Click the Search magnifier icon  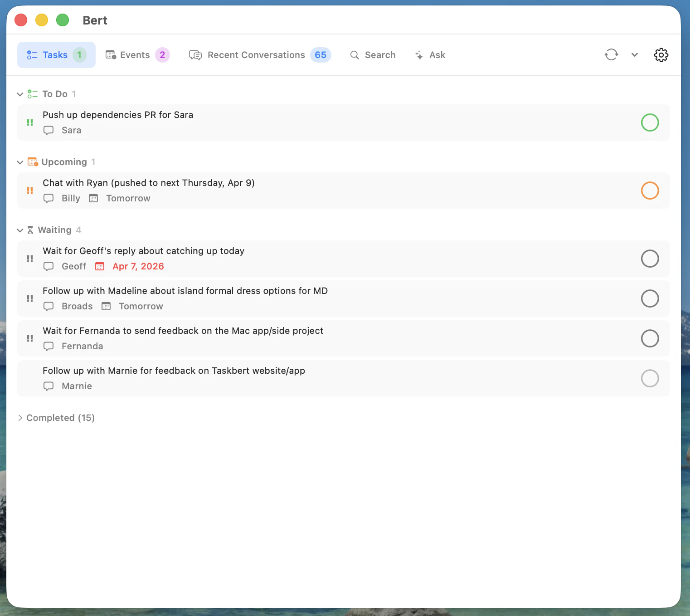355,55
